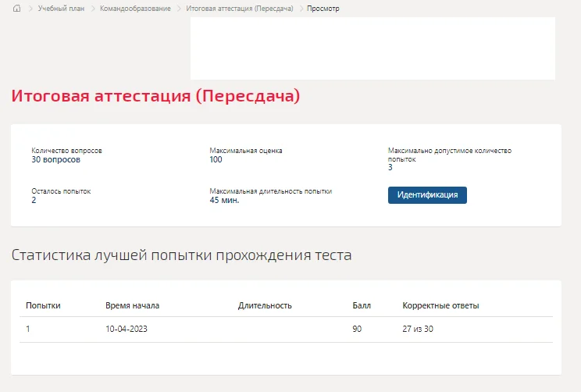Select the Попытки column header
Screen dimensions: 581x392
coord(43,305)
